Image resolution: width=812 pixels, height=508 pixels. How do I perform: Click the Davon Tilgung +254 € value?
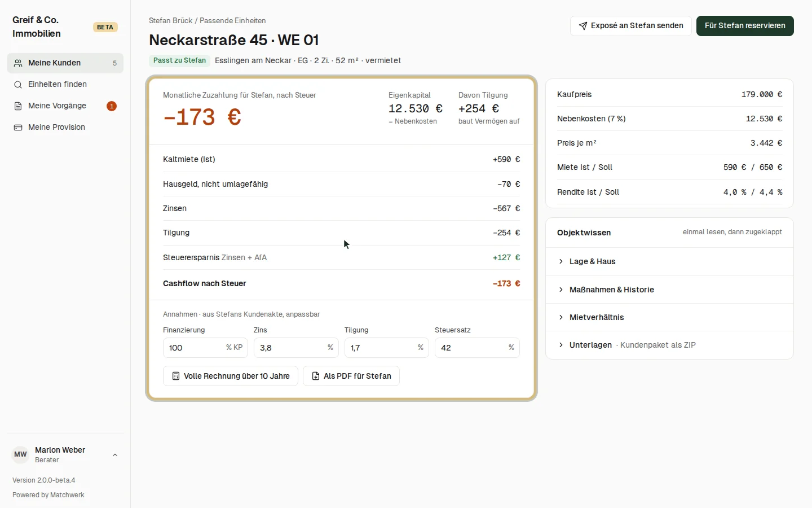479,108
